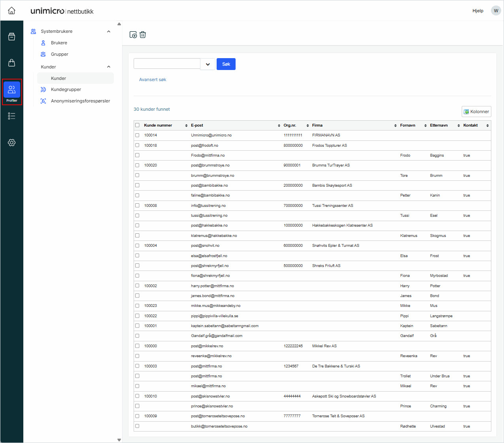Click the trash delete icon in toolbar
This screenshot has width=504, height=443.
click(143, 35)
